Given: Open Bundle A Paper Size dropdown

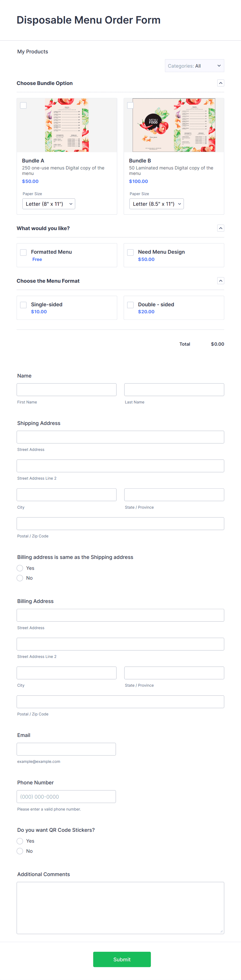Looking at the screenshot, I should pos(48,203).
